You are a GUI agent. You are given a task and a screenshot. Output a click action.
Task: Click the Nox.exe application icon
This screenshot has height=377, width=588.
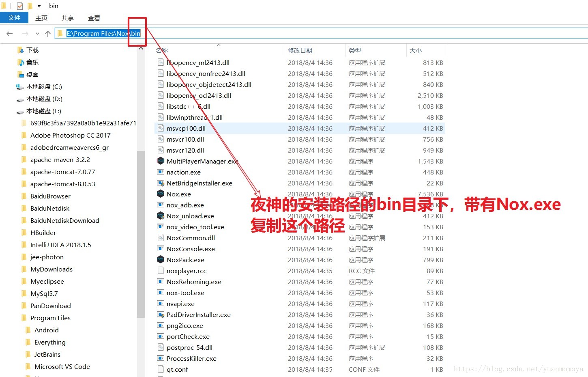[161, 194]
